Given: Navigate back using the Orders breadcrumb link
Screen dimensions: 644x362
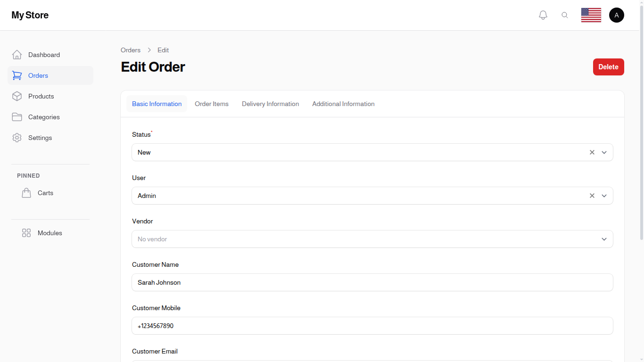Looking at the screenshot, I should point(131,50).
